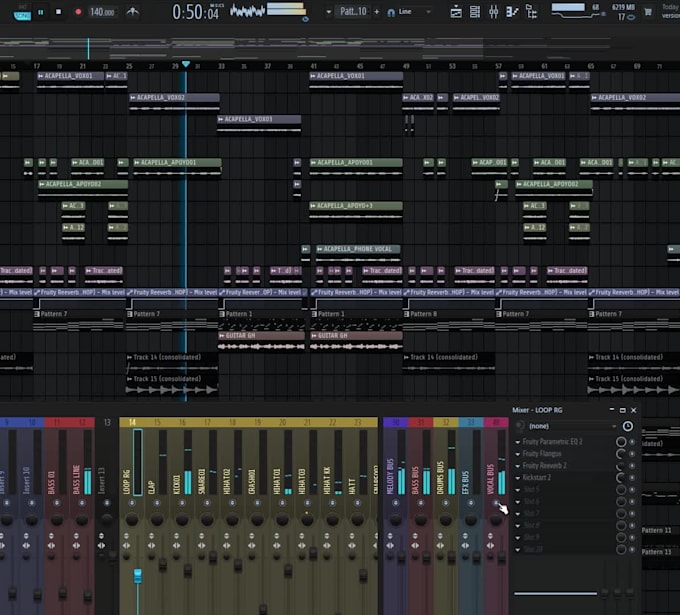Image resolution: width=680 pixels, height=615 pixels.
Task: Select the LOOP RG mixer track
Action: [127, 482]
